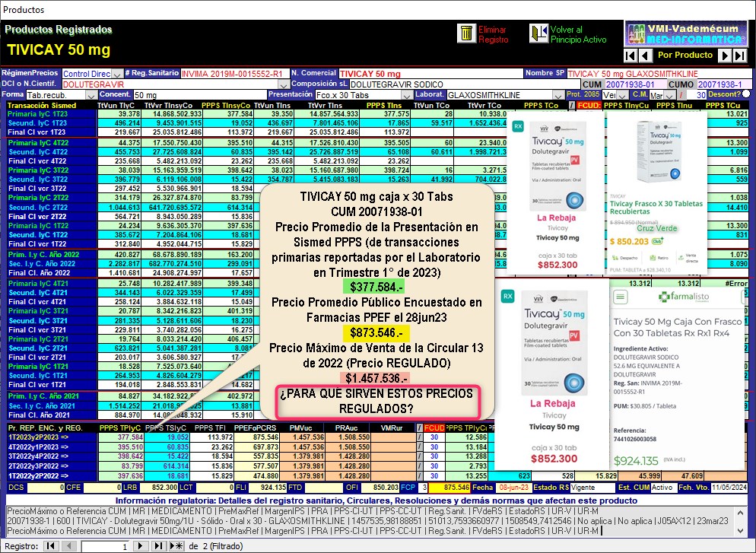
Task: Click the FCUD: header in top table
Action: [589, 105]
